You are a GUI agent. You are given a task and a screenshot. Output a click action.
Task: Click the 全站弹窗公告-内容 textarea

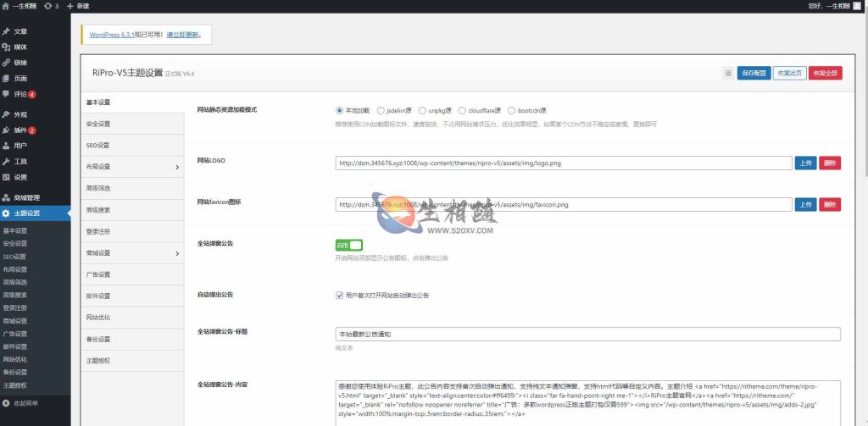pos(588,403)
